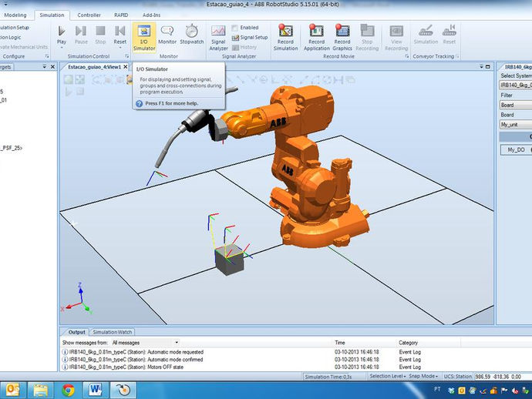Open the Select System dropdown

pos(515,85)
